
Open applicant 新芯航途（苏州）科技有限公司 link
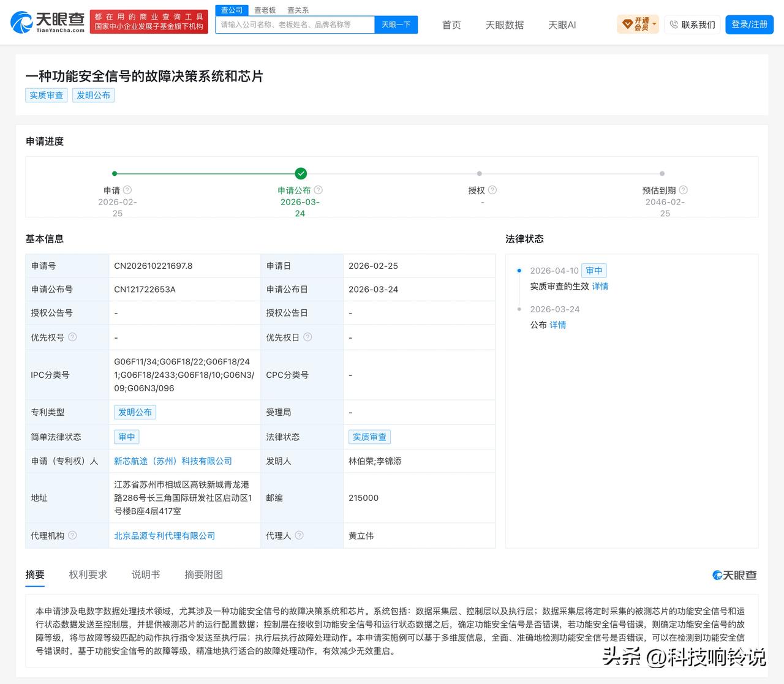(x=173, y=461)
